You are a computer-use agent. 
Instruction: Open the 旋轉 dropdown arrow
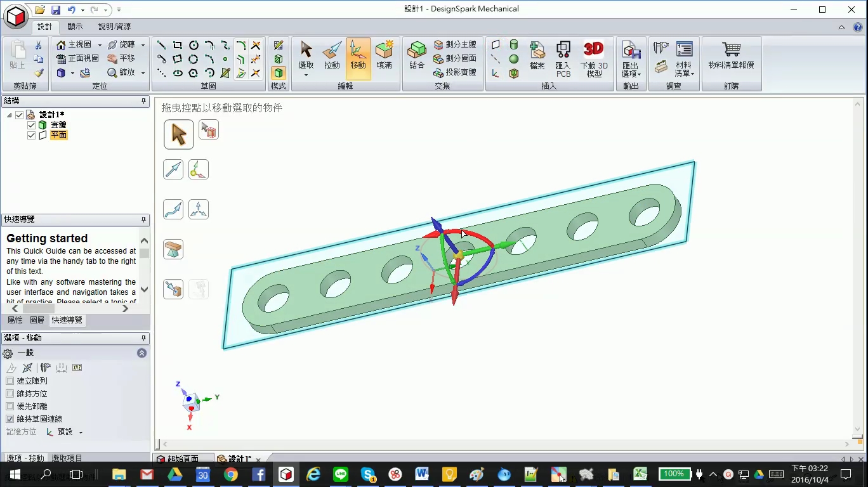(143, 45)
